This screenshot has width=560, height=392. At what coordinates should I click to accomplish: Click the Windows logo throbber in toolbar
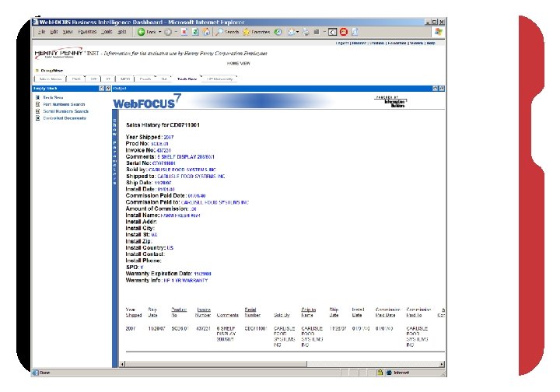click(439, 32)
